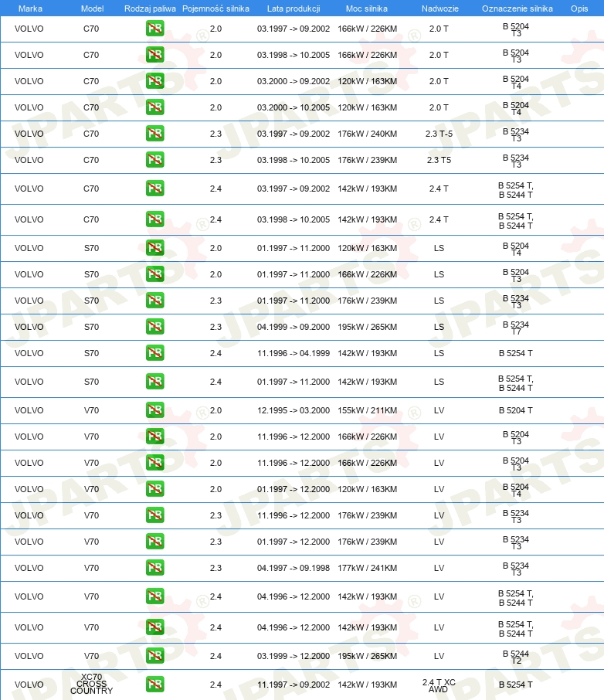Screen dimensions: 604x700
Task: Click fuel icon in V70 155kW / 211KM row
Action: [x=155, y=410]
